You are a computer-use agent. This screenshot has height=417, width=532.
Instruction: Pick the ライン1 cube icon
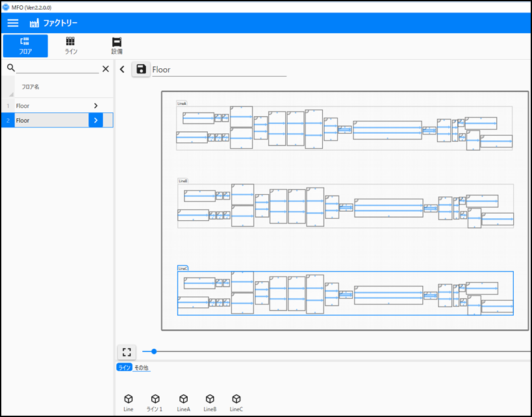[x=155, y=399]
